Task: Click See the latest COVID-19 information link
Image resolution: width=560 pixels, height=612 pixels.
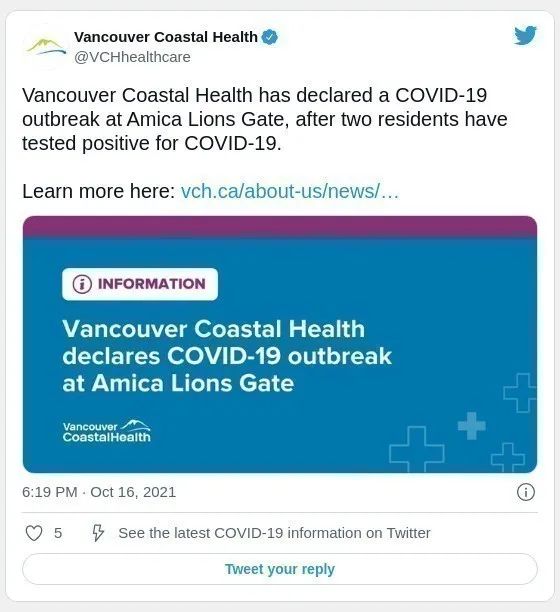Action: point(274,533)
